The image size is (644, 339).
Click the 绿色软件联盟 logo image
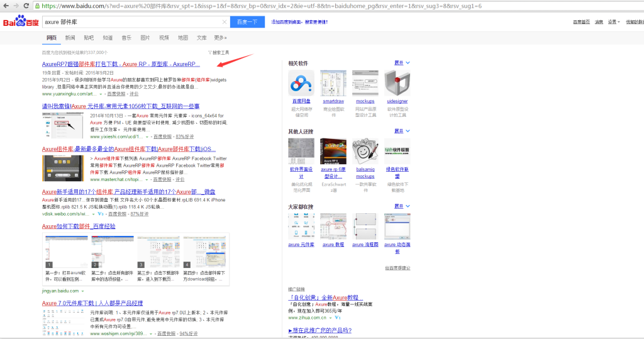(397, 151)
